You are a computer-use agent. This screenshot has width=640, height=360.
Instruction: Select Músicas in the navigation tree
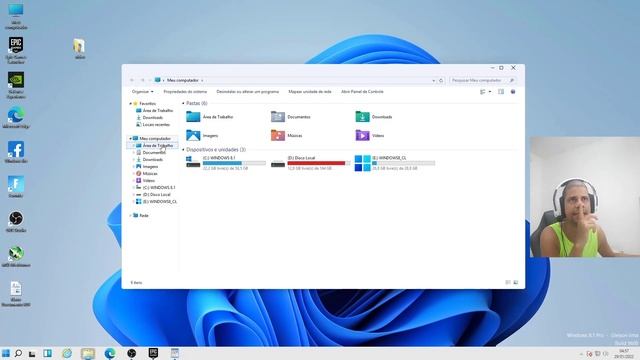pyautogui.click(x=147, y=173)
